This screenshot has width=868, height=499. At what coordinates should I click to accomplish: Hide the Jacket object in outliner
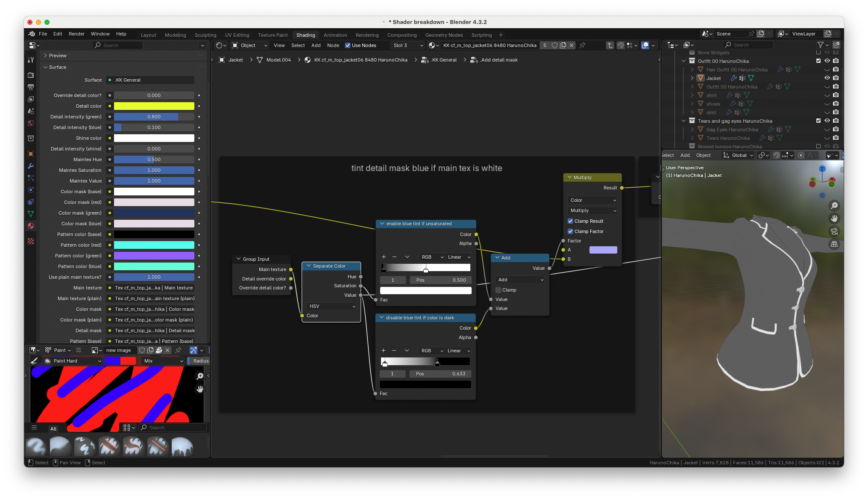827,78
